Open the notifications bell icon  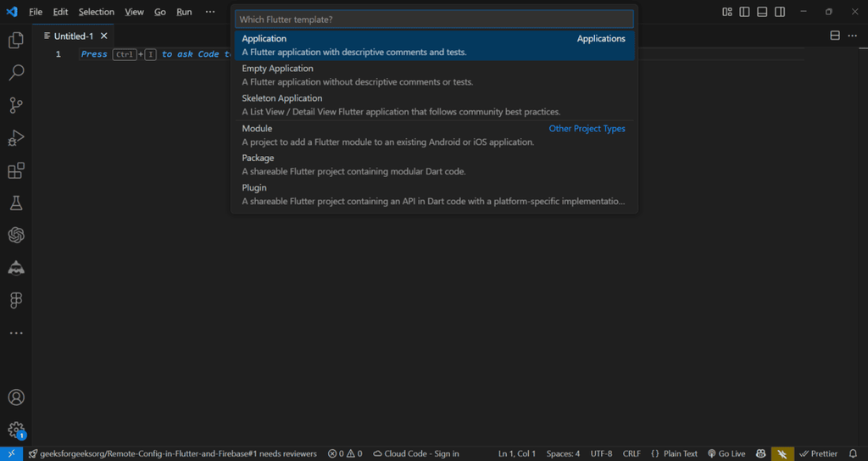tap(853, 454)
